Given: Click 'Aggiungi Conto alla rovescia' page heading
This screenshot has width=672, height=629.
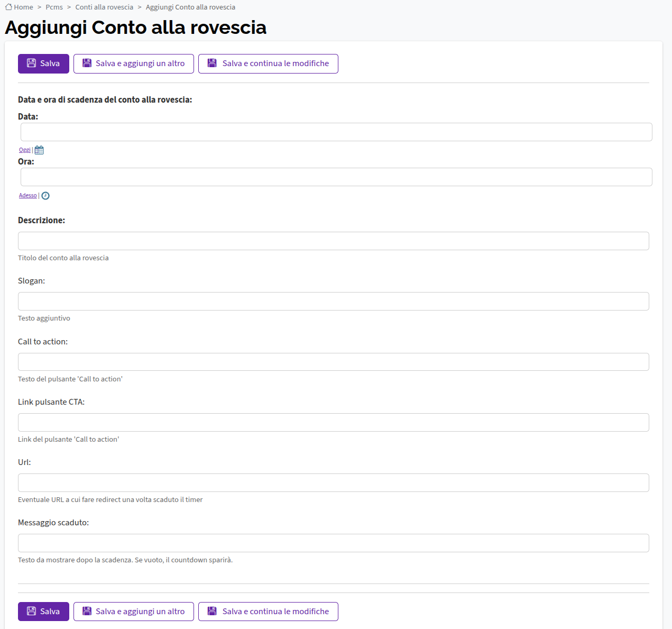Looking at the screenshot, I should [x=136, y=28].
